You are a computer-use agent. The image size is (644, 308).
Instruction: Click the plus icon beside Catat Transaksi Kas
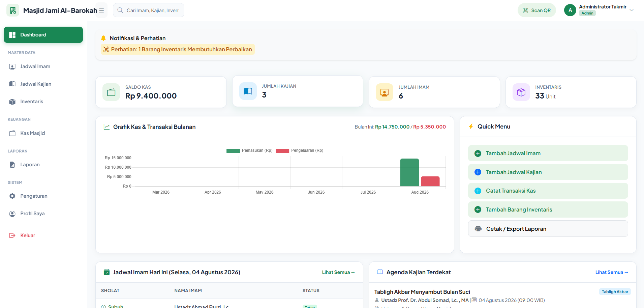coord(478,191)
